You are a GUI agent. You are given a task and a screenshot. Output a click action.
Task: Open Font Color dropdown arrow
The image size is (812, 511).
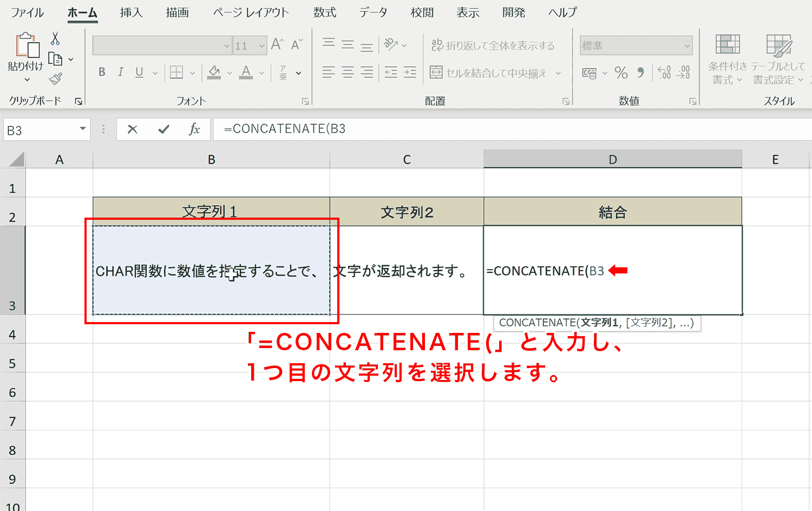coord(261,73)
